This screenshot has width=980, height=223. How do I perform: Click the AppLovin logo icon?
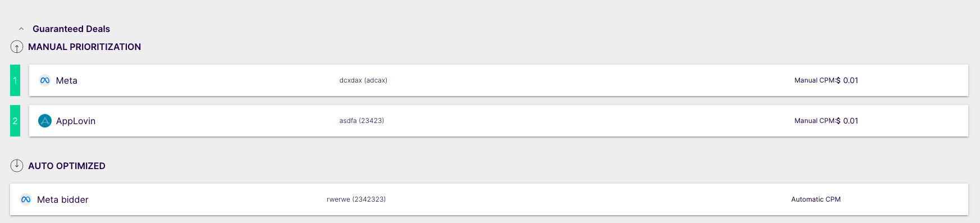pyautogui.click(x=45, y=121)
